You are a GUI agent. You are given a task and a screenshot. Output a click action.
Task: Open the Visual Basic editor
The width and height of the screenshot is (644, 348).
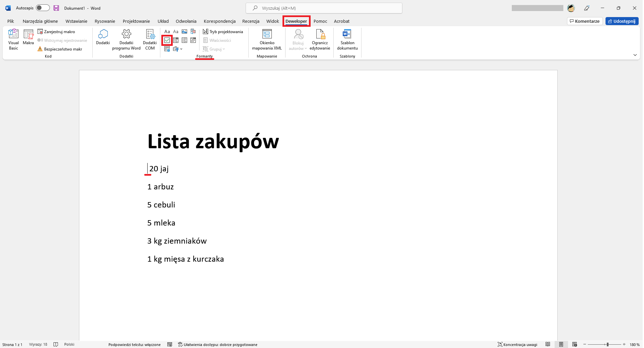[x=13, y=39]
